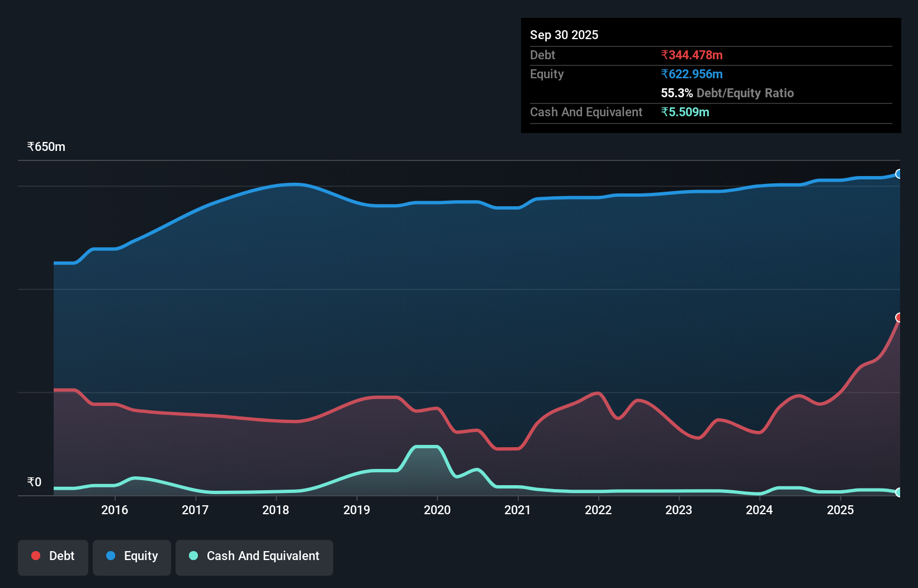Viewport: 918px width, 588px height.
Task: Select the Equity line endpoint marker
Action: coord(899,174)
